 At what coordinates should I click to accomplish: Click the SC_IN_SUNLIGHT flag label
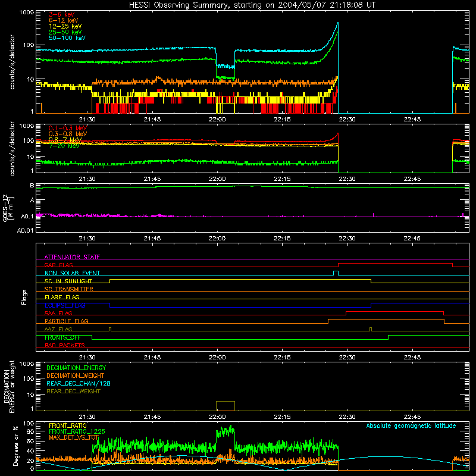pyautogui.click(x=68, y=281)
